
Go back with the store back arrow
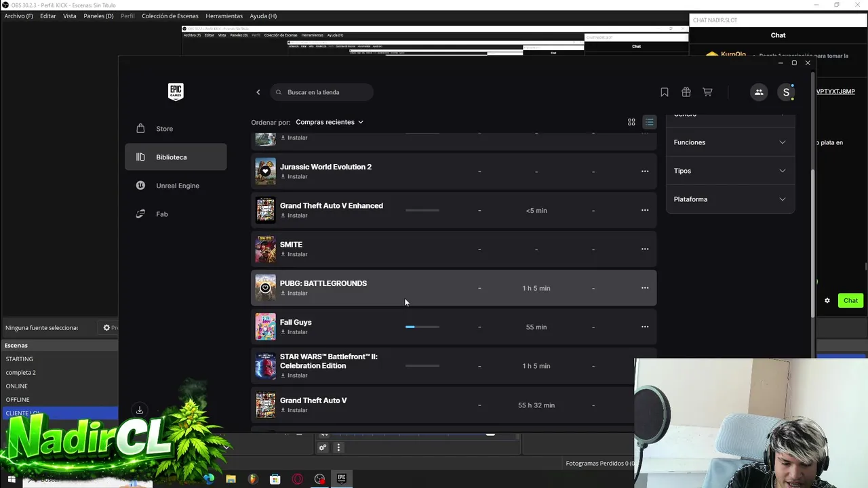point(258,92)
